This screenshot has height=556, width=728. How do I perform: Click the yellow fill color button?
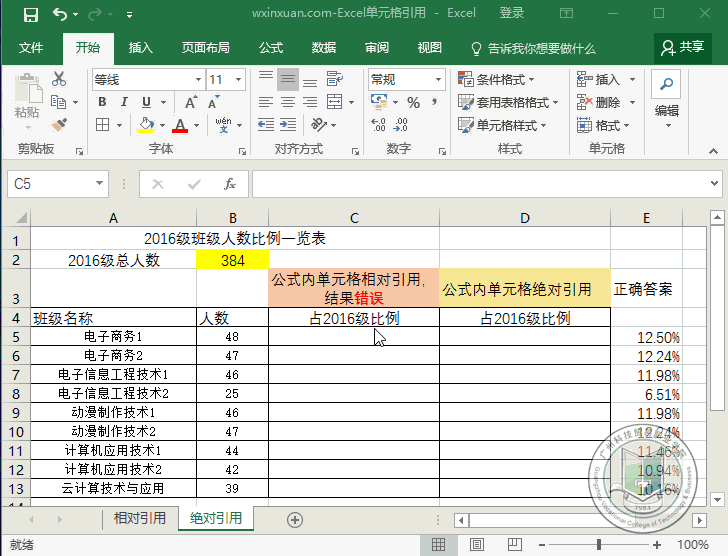point(146,125)
